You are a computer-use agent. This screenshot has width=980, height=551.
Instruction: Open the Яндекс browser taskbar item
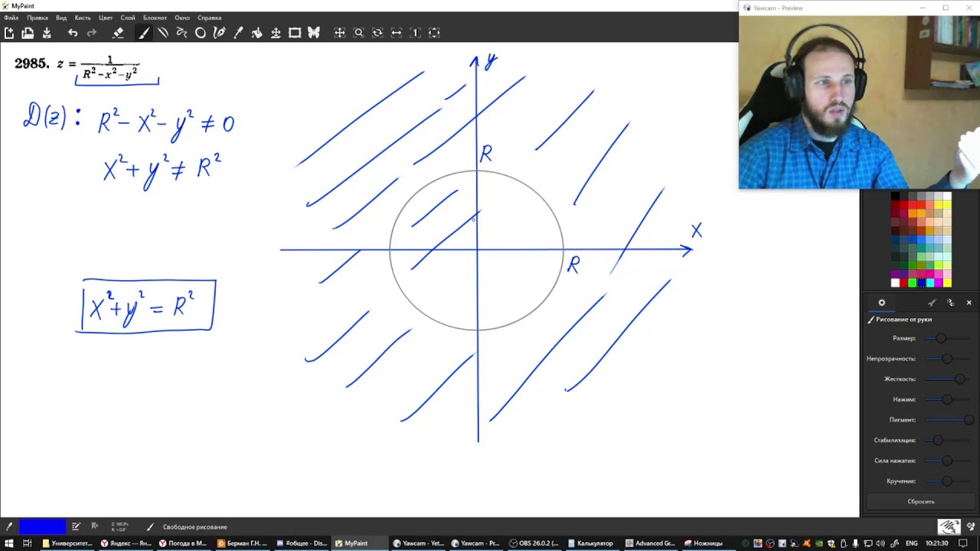[x=126, y=543]
